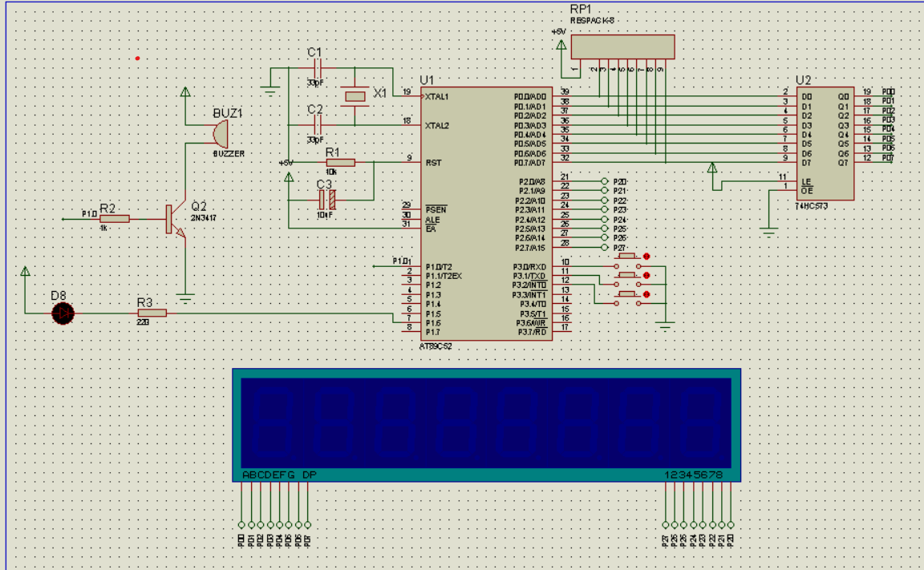This screenshot has height=570, width=924.
Task: Toggle red latch dot of the P3.2/INT0 button
Action: (x=646, y=294)
